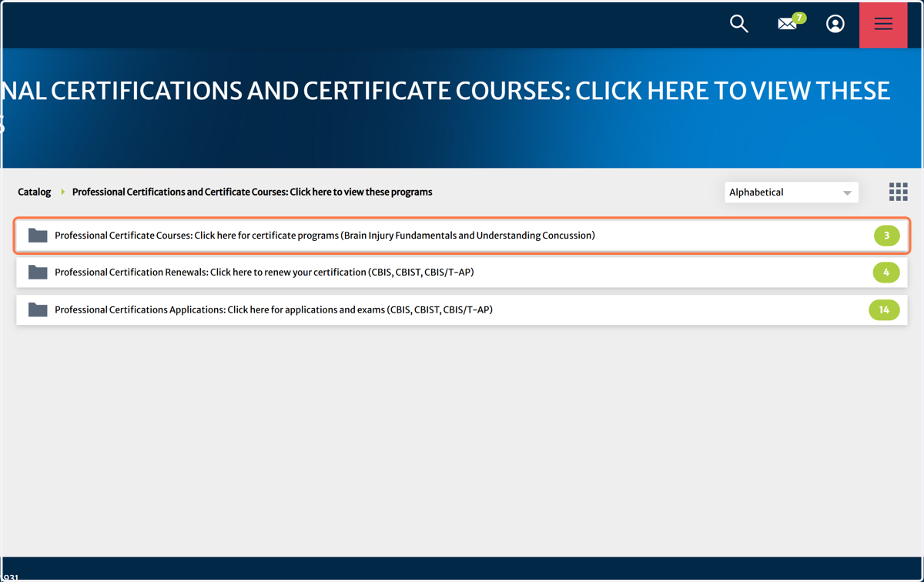Open the Alphabetical sort dropdown
924x582 pixels.
coord(792,192)
